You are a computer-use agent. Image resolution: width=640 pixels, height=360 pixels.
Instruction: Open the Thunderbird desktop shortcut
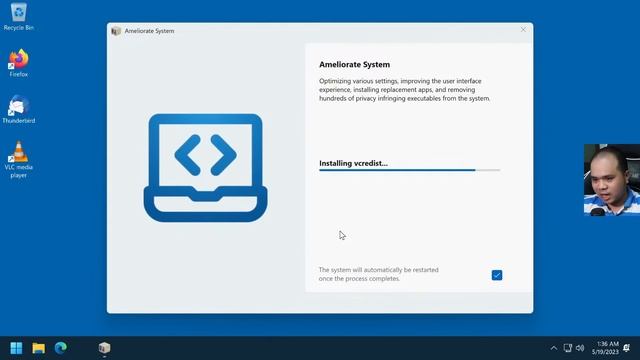click(19, 109)
